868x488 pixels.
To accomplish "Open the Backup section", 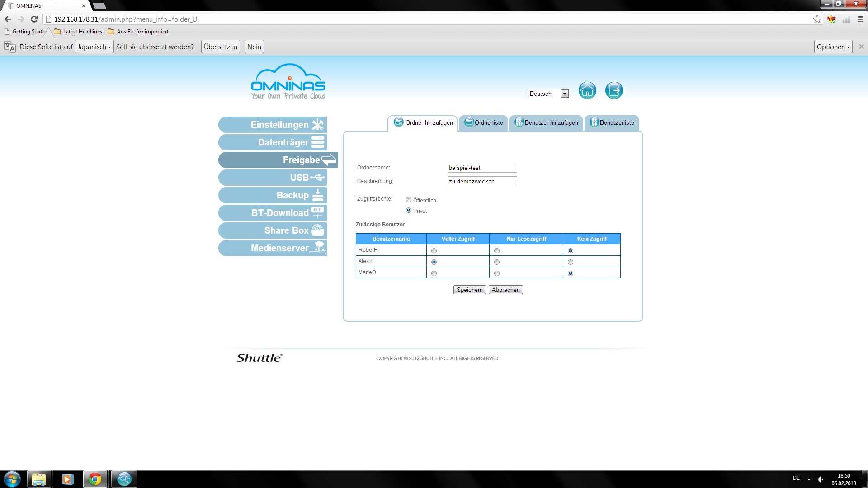I will coord(273,195).
